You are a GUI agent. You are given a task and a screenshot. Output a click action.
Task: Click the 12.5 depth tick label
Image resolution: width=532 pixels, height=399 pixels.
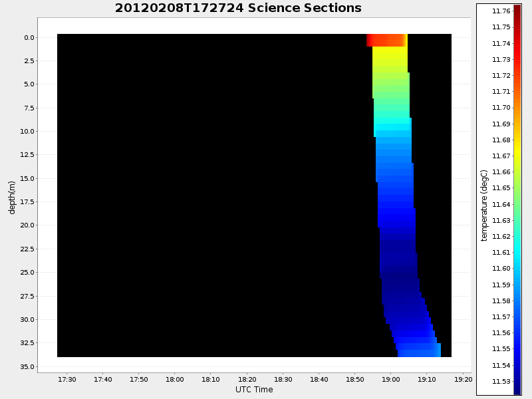pyautogui.click(x=27, y=155)
